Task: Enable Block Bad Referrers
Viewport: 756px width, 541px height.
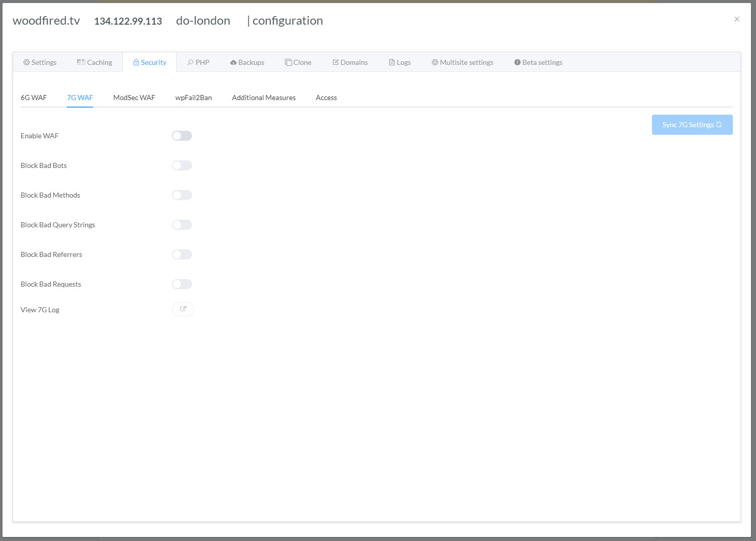Action: (x=181, y=254)
